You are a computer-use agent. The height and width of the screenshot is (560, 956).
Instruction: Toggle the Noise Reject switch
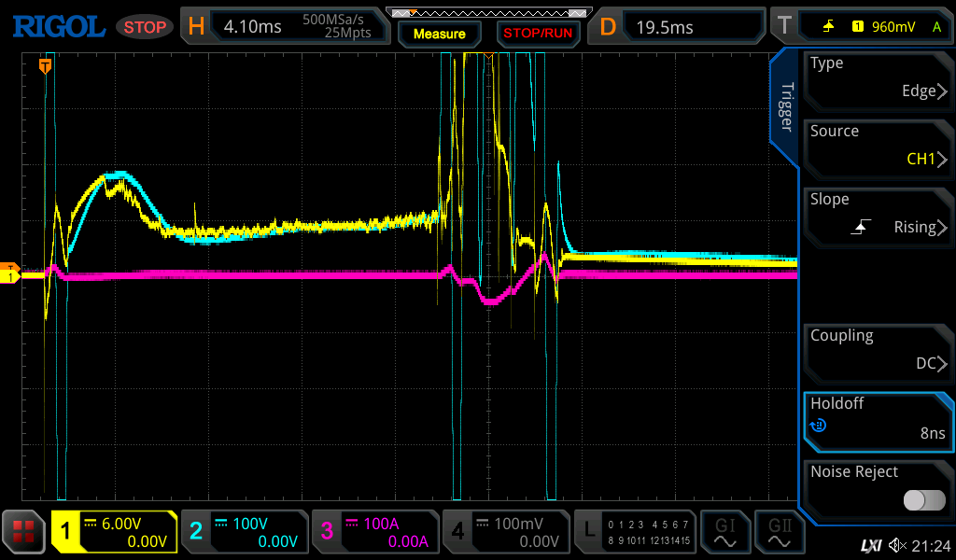923,500
